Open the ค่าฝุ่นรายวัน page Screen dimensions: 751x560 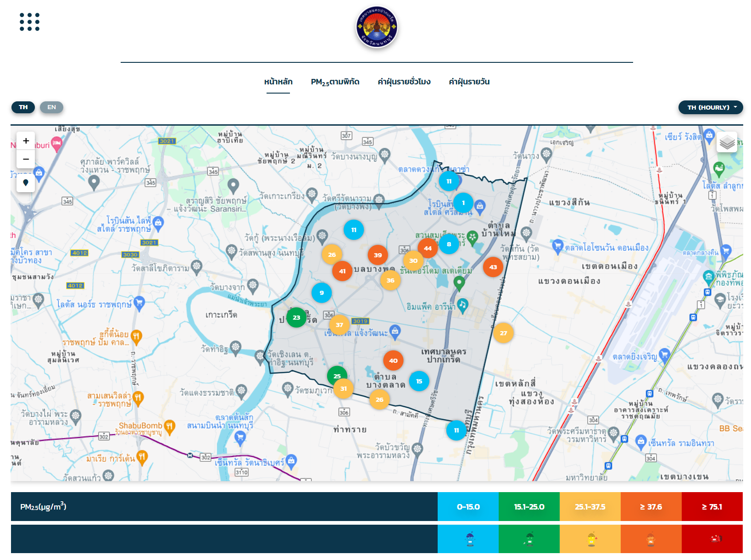[469, 82]
